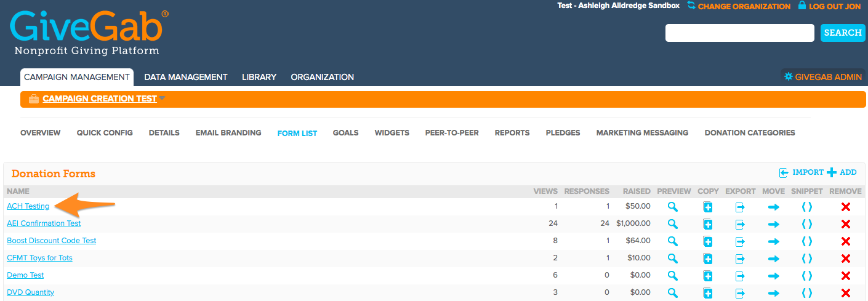Open Donation Categories
The image size is (868, 301).
click(x=750, y=133)
